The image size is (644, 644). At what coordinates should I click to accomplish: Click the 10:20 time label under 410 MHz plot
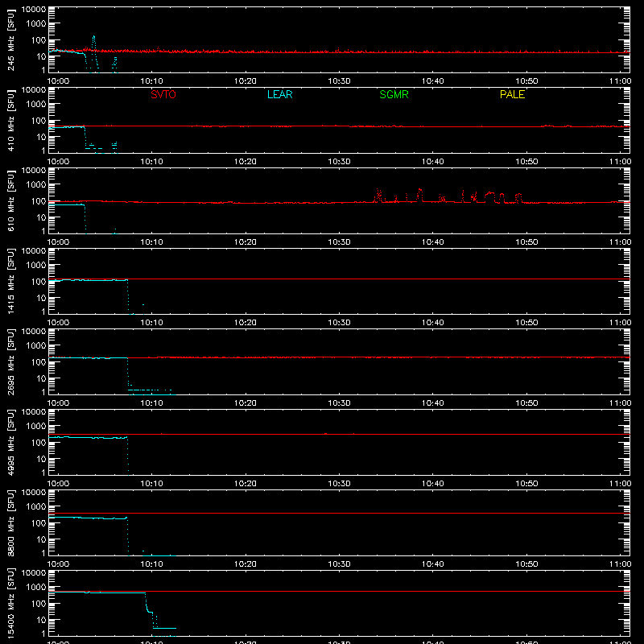pyautogui.click(x=246, y=162)
